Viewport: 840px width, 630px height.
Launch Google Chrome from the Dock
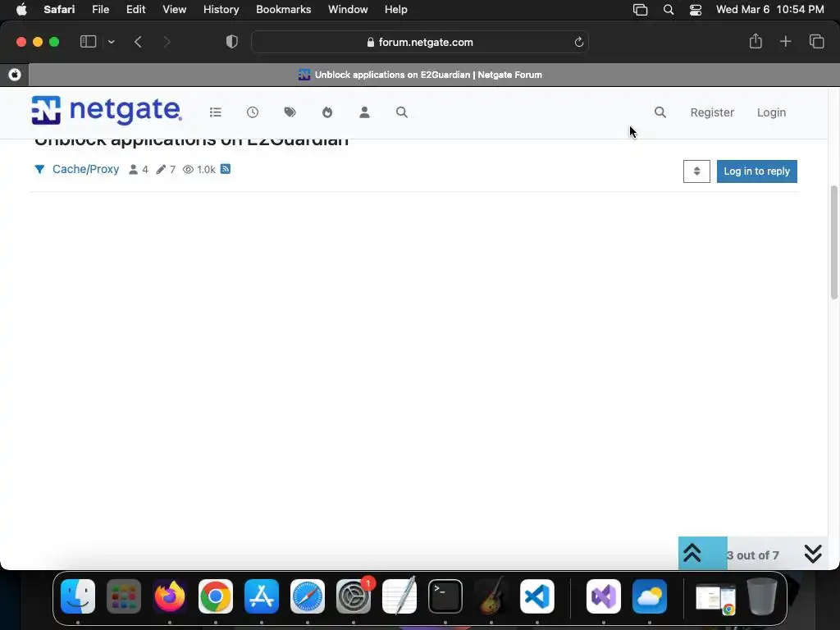pos(216,596)
